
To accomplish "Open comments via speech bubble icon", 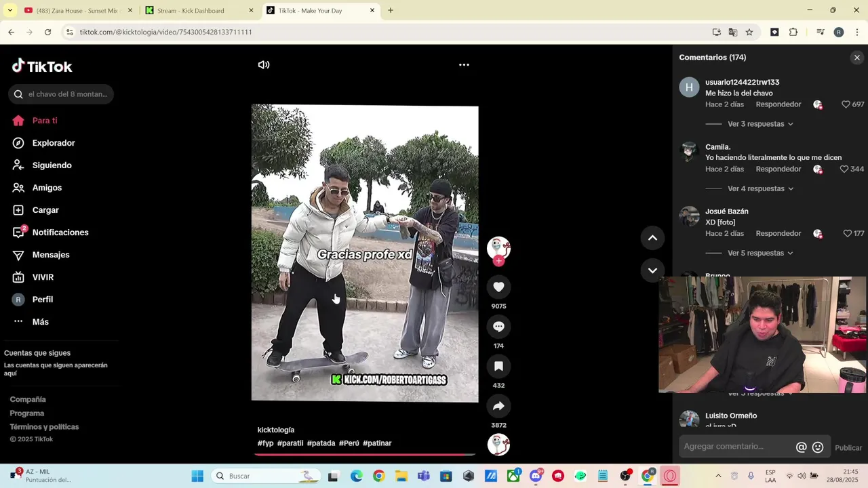I will pos(498,327).
